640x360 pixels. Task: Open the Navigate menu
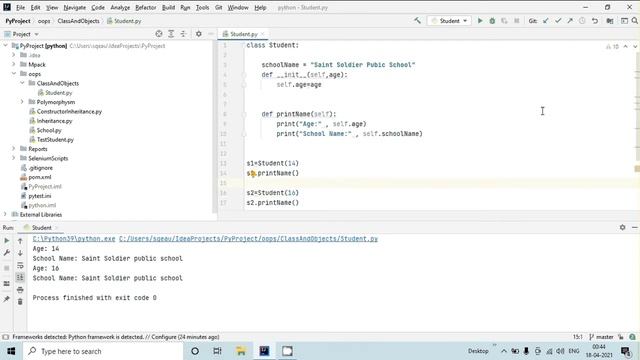[x=75, y=7]
